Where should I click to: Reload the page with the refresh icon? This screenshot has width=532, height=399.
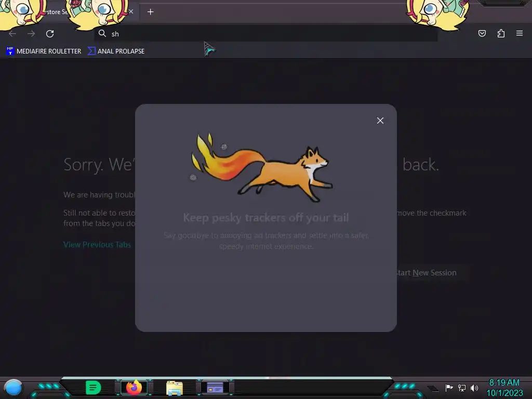[x=50, y=34]
